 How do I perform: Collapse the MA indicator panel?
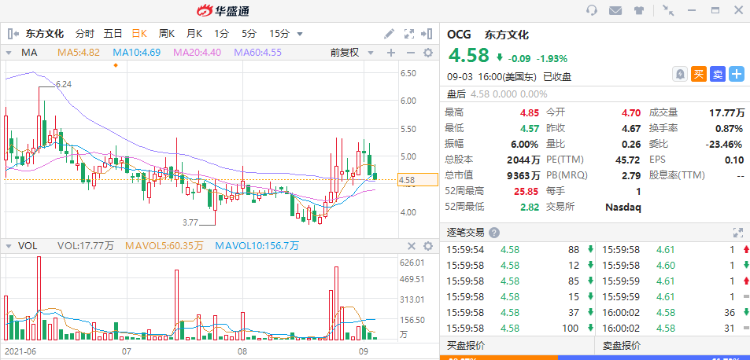coord(8,53)
